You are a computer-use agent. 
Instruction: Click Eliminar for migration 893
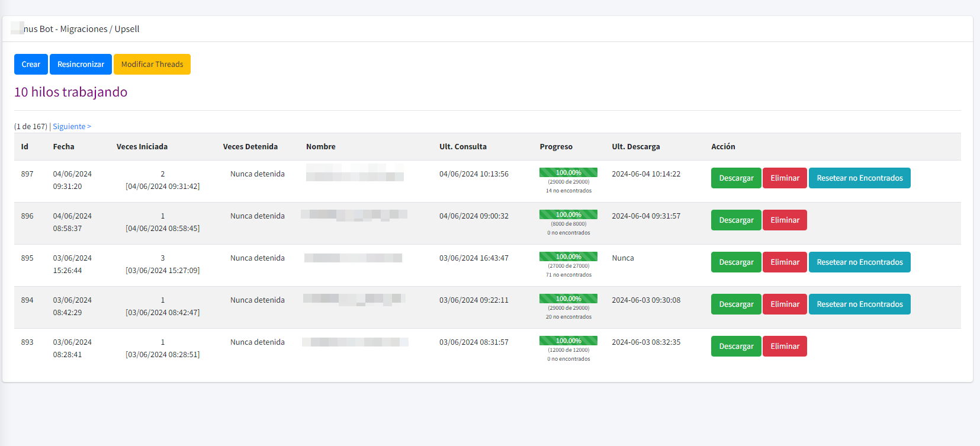pos(785,346)
